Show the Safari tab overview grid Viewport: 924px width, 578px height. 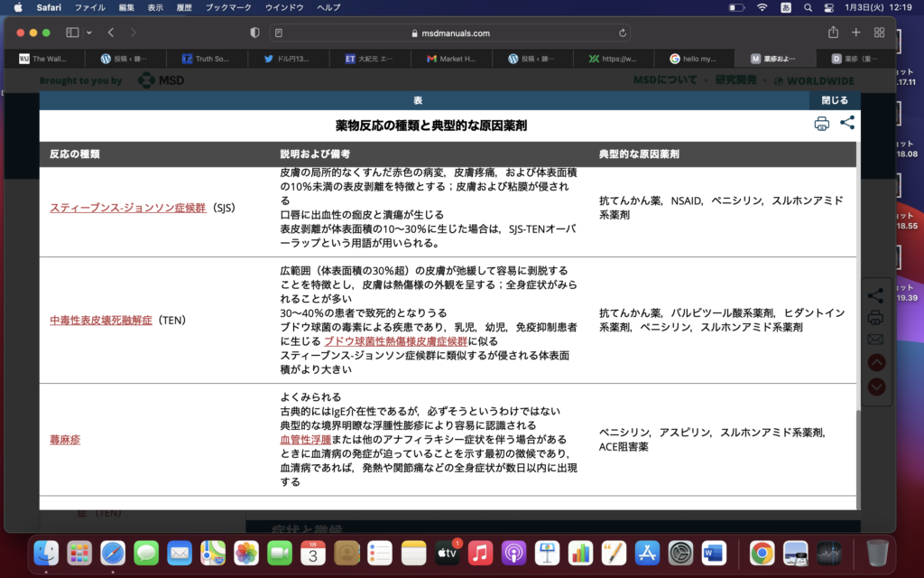pyautogui.click(x=879, y=33)
